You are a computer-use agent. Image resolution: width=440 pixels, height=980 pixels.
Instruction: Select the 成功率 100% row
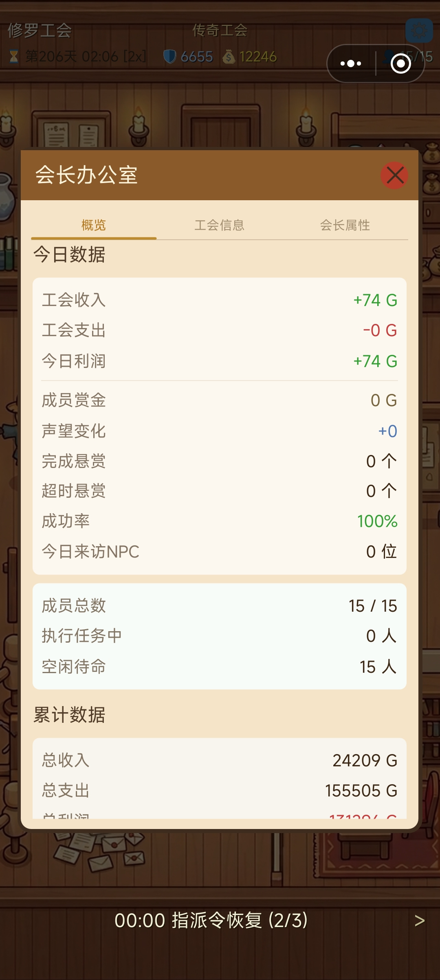pos(220,521)
